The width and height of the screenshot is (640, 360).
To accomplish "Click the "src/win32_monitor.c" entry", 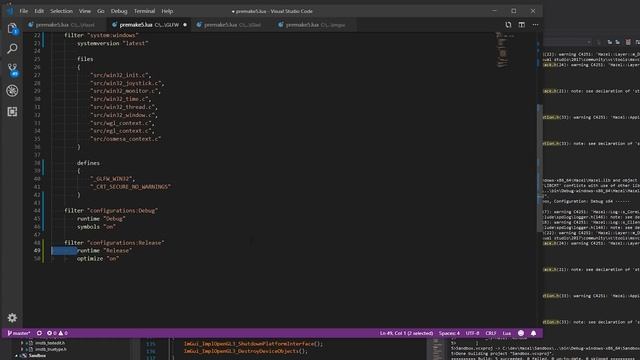I will 125,91.
